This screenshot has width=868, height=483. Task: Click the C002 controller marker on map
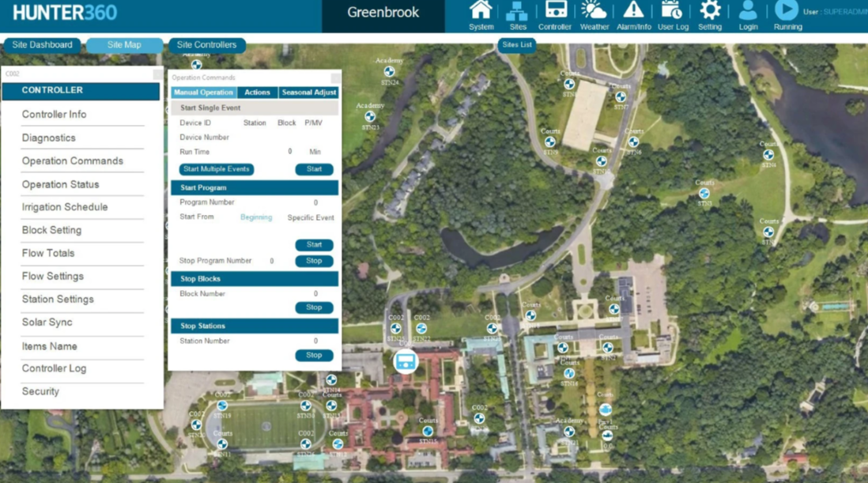click(x=406, y=362)
